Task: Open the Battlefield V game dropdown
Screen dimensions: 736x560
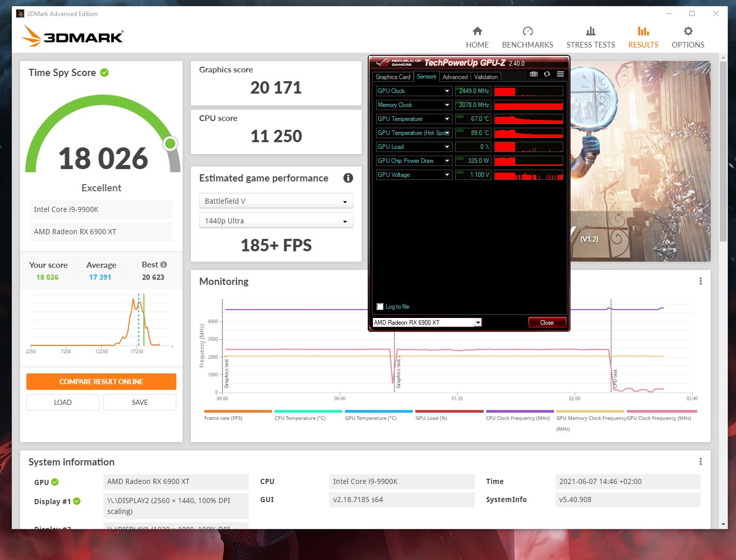Action: tap(276, 201)
